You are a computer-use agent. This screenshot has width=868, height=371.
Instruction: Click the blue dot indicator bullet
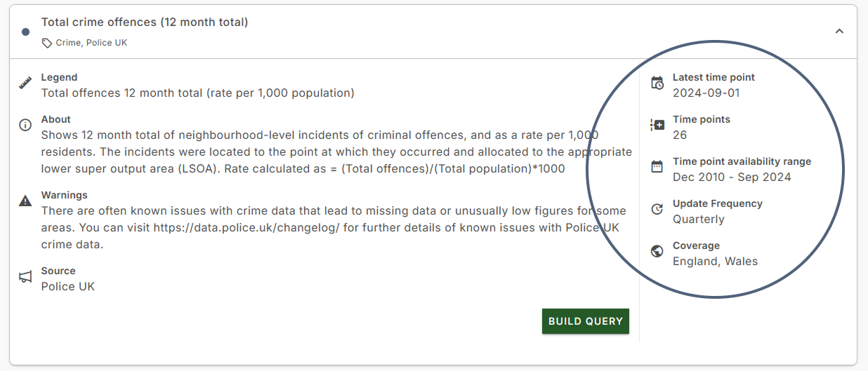(x=26, y=32)
